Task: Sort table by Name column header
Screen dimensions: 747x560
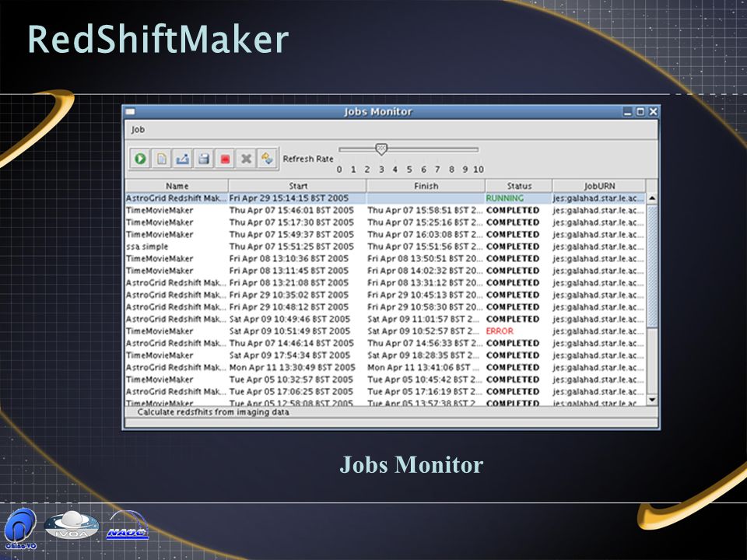Action: pyautogui.click(x=177, y=186)
